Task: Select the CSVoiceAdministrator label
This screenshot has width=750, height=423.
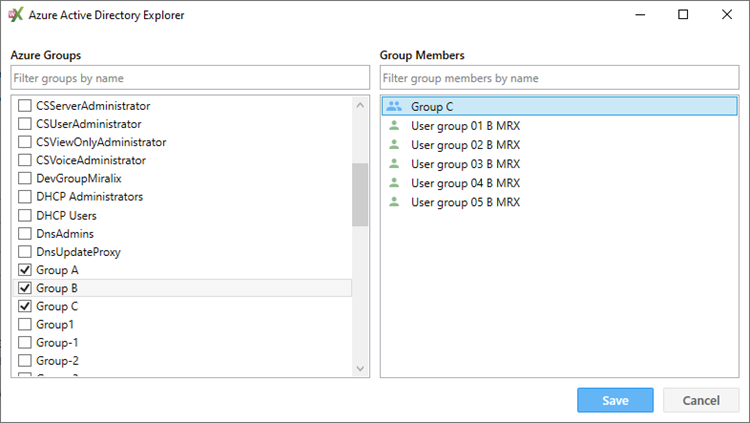Action: [91, 160]
